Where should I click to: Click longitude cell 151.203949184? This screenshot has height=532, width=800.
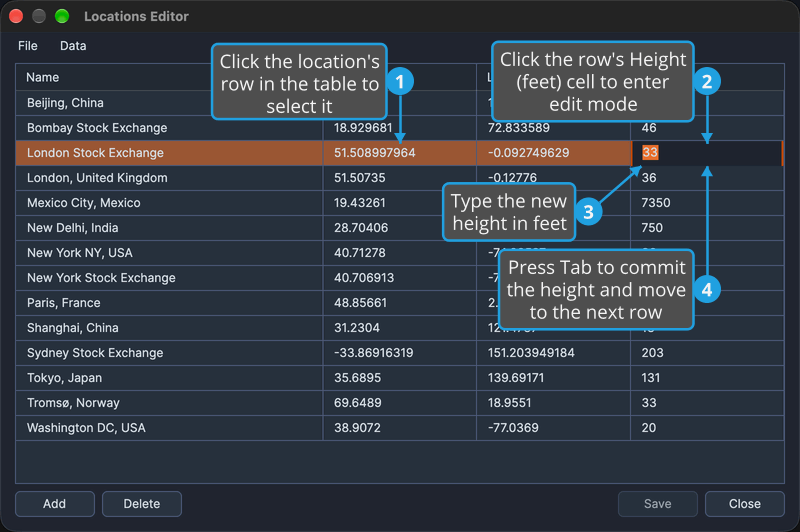point(554,352)
